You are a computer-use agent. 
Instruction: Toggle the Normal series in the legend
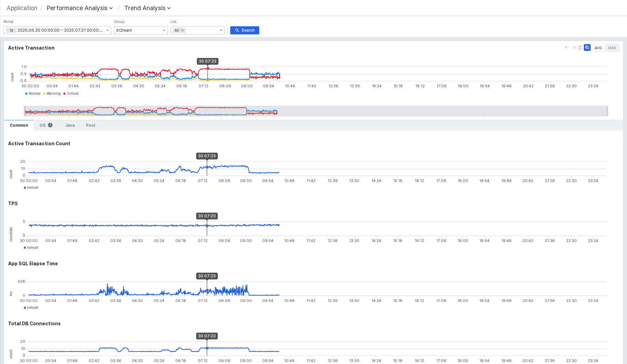(33, 94)
